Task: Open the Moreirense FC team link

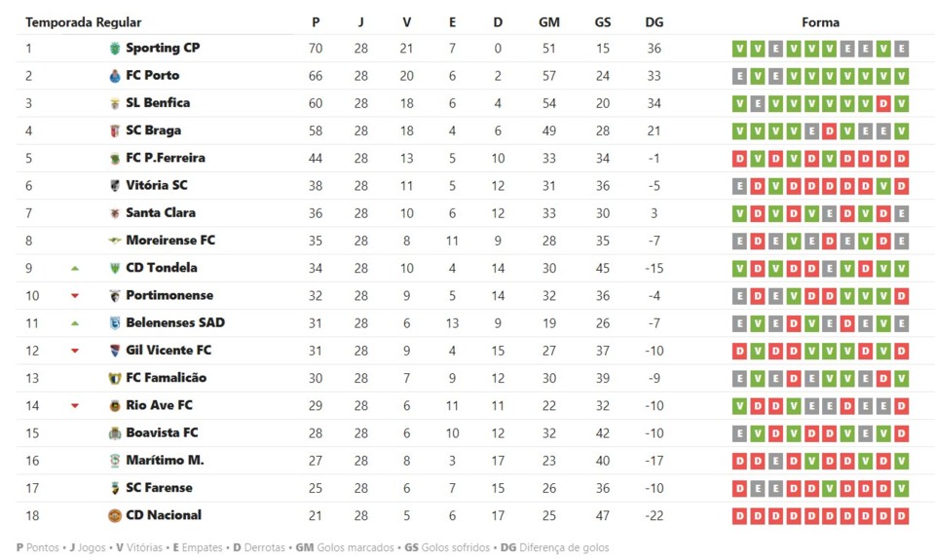Action: 170,241
